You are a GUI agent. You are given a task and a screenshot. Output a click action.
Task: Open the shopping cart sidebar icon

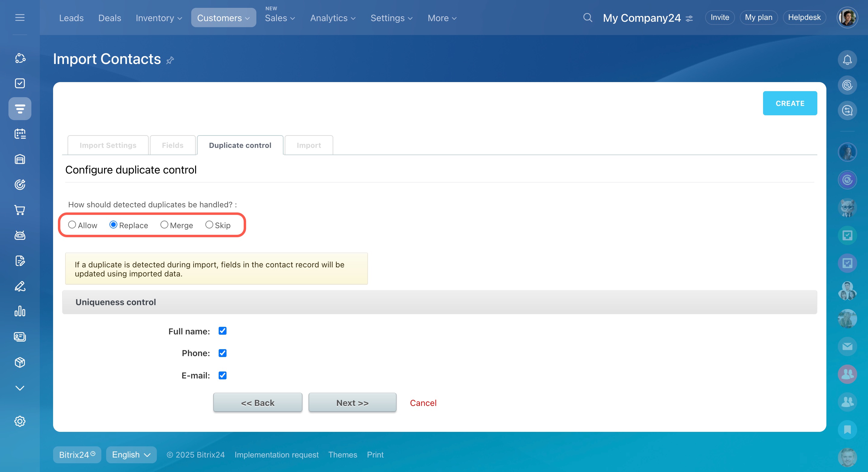(x=20, y=210)
